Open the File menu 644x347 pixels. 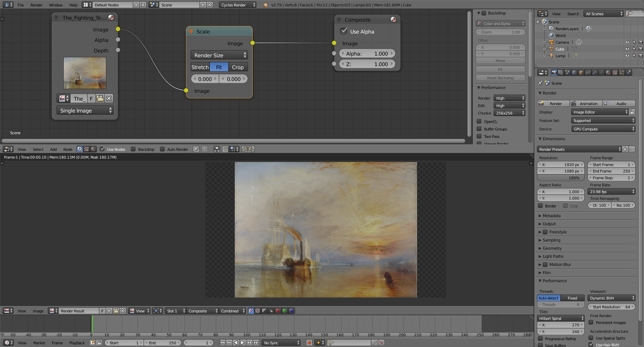pyautogui.click(x=21, y=5)
